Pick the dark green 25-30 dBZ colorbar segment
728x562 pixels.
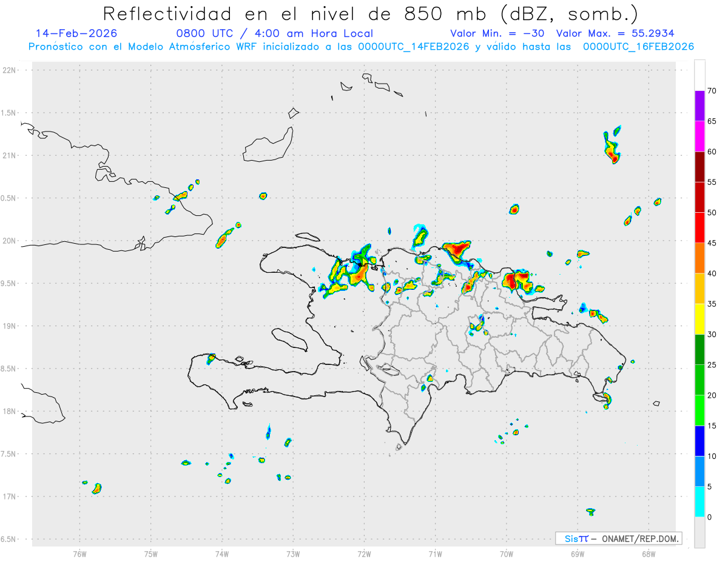699,350
